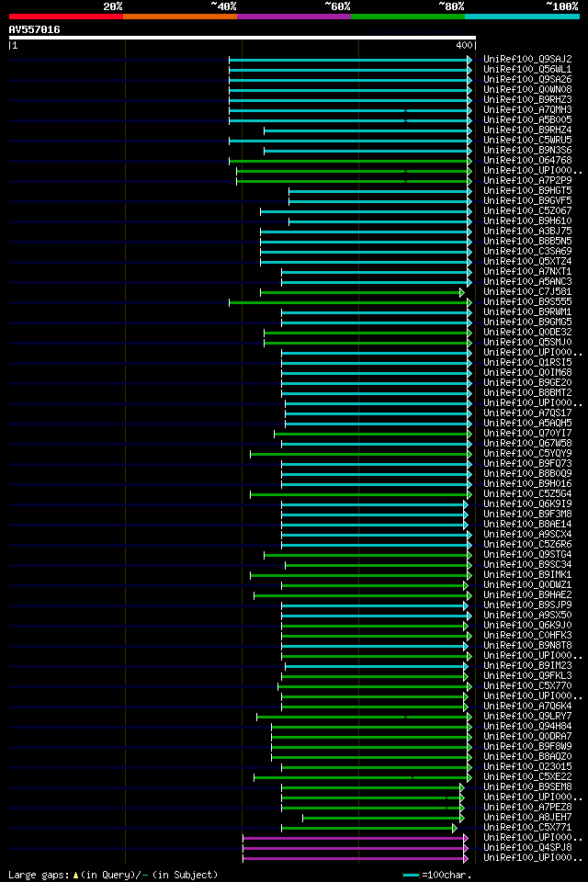Click the Large gaps legend text

[113, 875]
